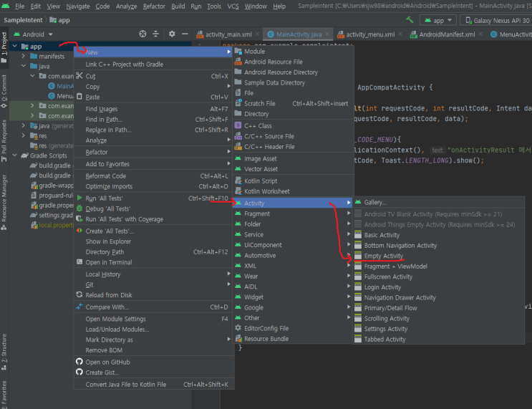Click the Make Project hammer icon

click(410, 20)
